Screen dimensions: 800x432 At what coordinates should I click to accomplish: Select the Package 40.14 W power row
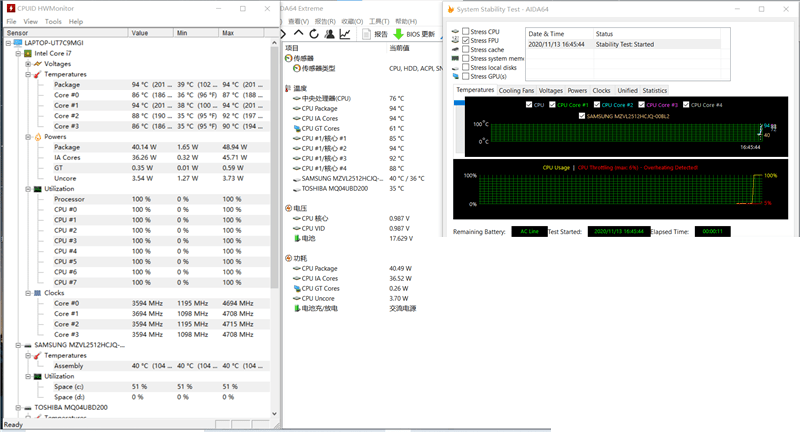click(x=161, y=147)
